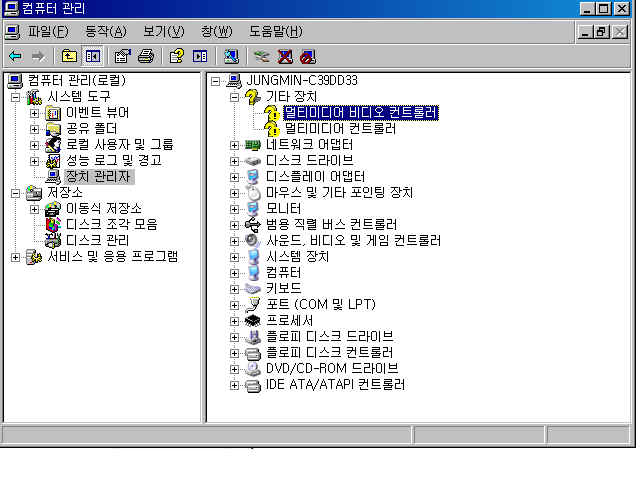636x479 pixels.
Task: Expand 로컬 사용자 및 그룹 node
Action: tap(34, 145)
